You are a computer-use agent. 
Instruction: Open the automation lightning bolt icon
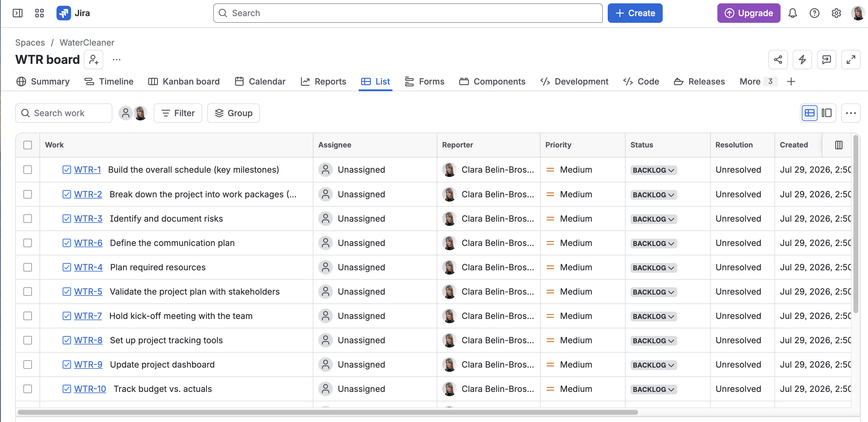[802, 60]
